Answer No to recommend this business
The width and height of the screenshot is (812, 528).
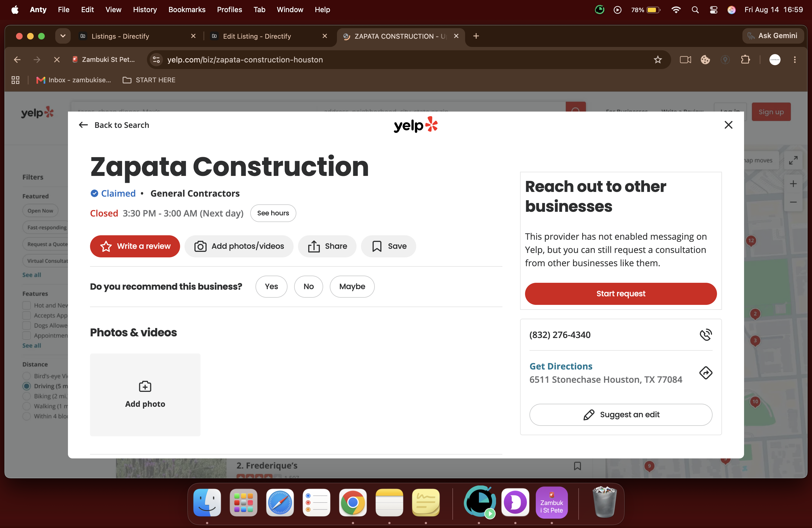[309, 287]
